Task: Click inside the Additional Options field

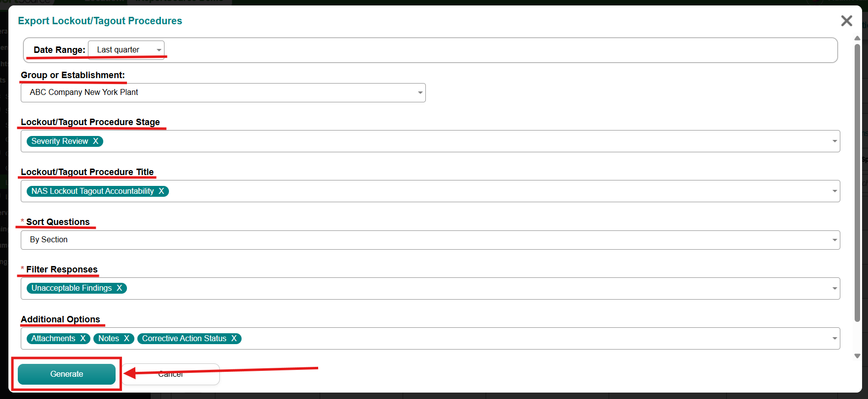Action: [534, 339]
